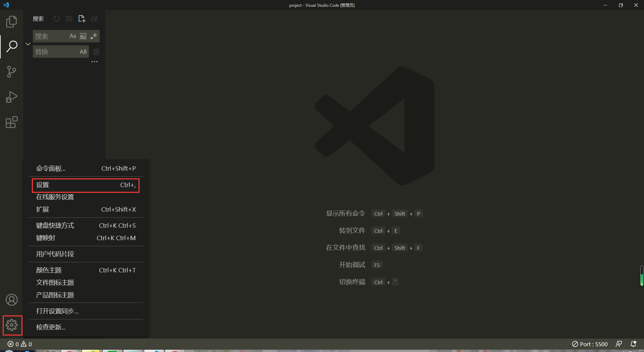This screenshot has width=644, height=352.
Task: Toggle Preserve Case in replace box
Action: coord(83,52)
